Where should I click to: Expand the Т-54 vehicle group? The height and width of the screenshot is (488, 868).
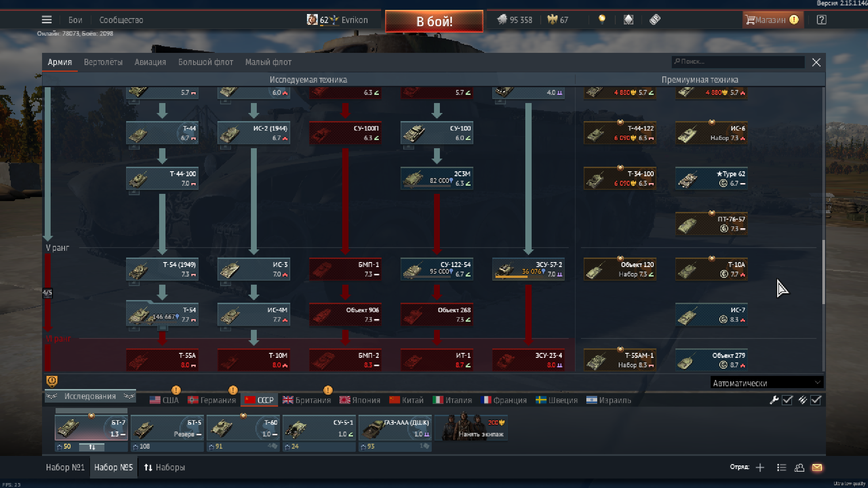[x=162, y=328]
